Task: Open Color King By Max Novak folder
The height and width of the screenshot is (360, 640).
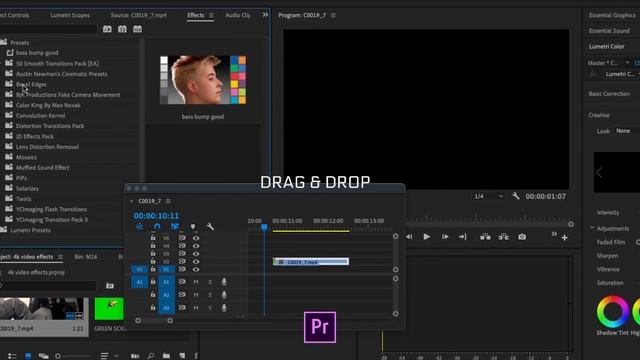Action: (48, 105)
